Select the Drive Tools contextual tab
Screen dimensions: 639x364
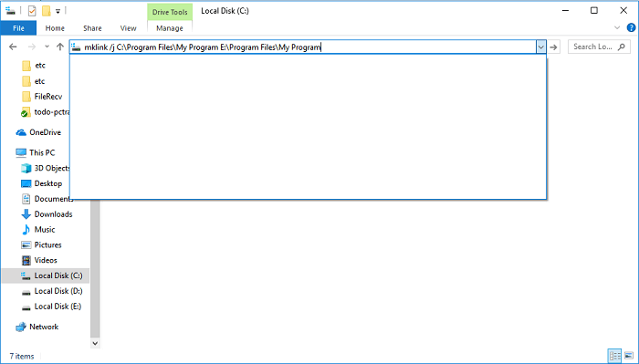pos(170,12)
